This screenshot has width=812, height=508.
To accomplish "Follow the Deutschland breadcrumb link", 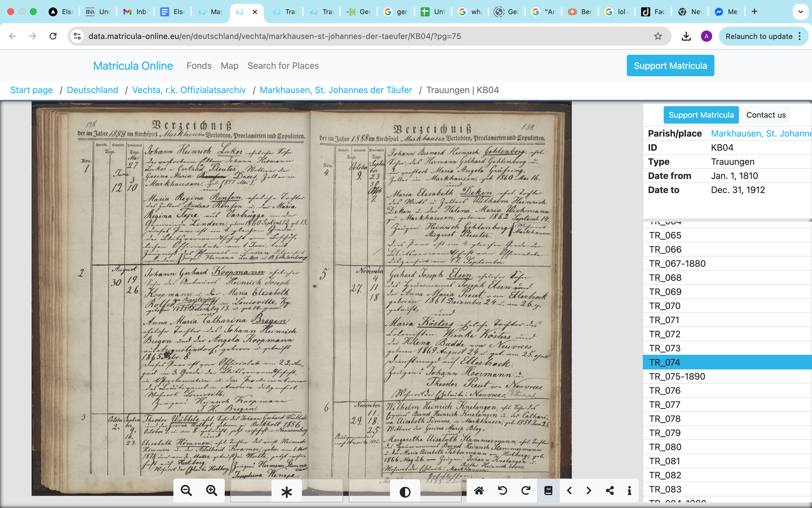I will [92, 90].
